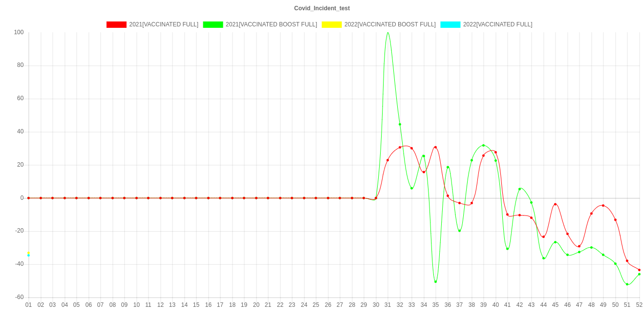
Task: Select the green data point at week 32
Action: [400, 125]
